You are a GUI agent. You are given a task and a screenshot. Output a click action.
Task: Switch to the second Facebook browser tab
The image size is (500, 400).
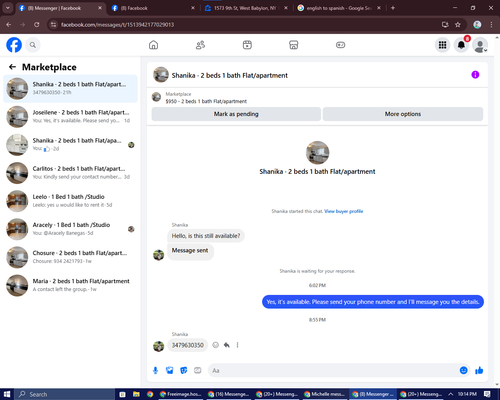click(x=153, y=8)
